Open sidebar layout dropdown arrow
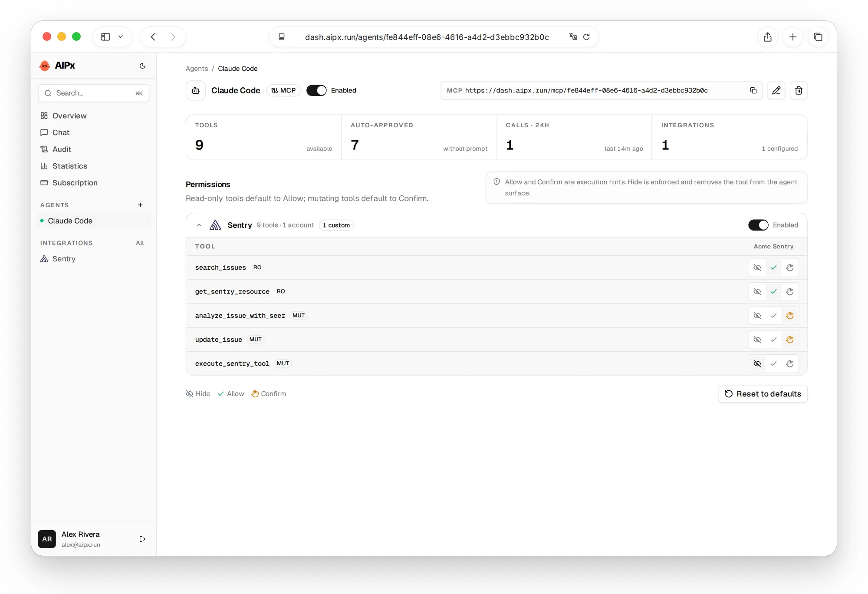This screenshot has height=594, width=868. click(x=121, y=37)
